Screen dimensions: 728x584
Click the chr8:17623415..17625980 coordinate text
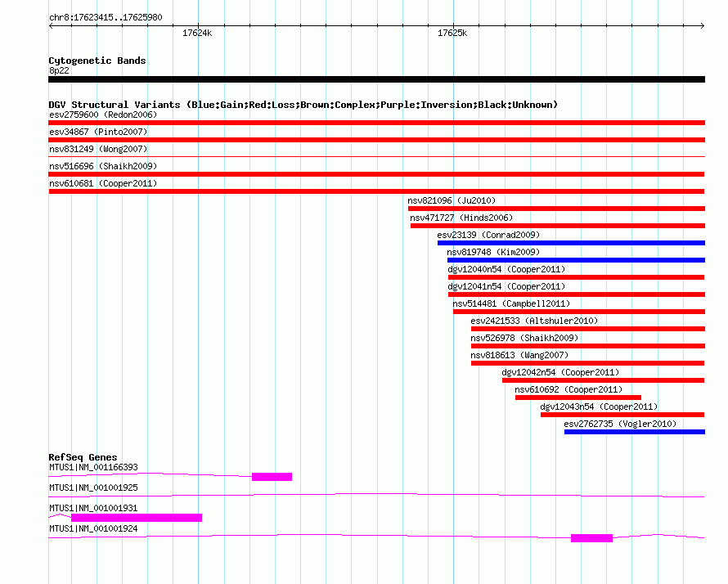tap(106, 18)
